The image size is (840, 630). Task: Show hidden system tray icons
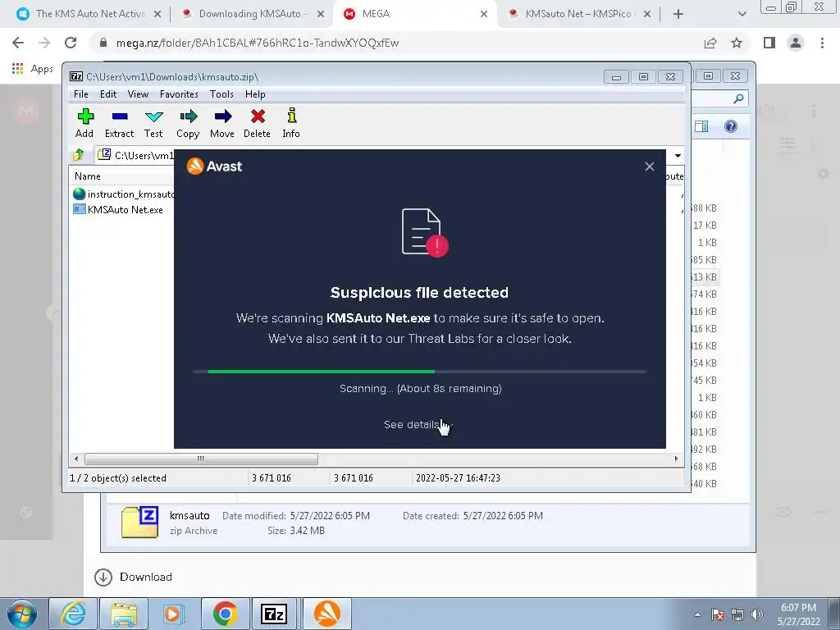697,615
